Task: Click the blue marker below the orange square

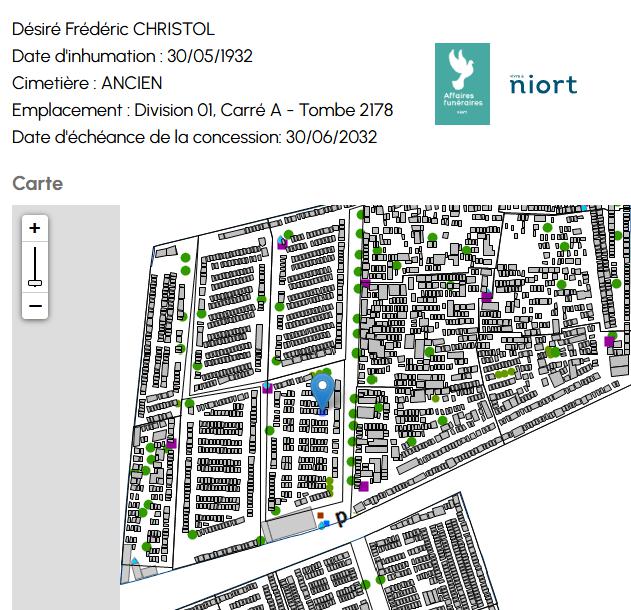Action: point(324,524)
